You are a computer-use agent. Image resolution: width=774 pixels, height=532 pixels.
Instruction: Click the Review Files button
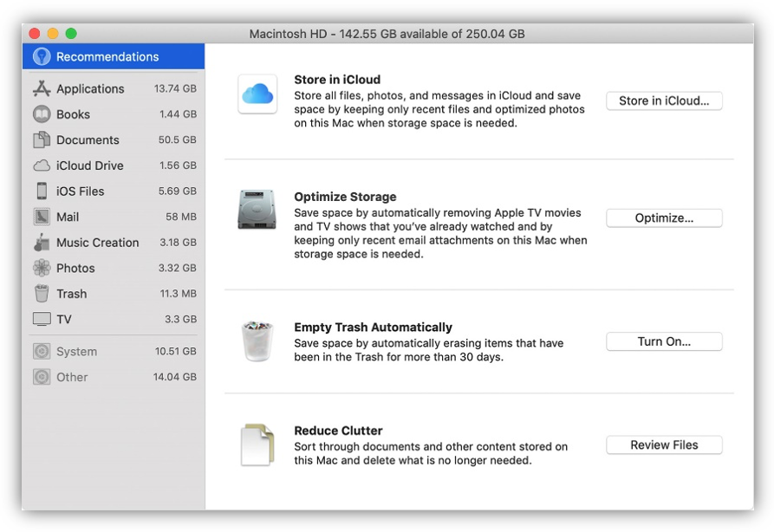point(664,445)
